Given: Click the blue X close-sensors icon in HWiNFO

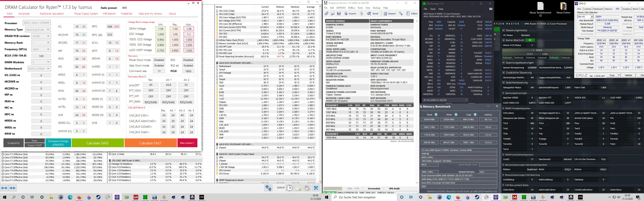Looking at the screenshot, I should coord(316,188).
